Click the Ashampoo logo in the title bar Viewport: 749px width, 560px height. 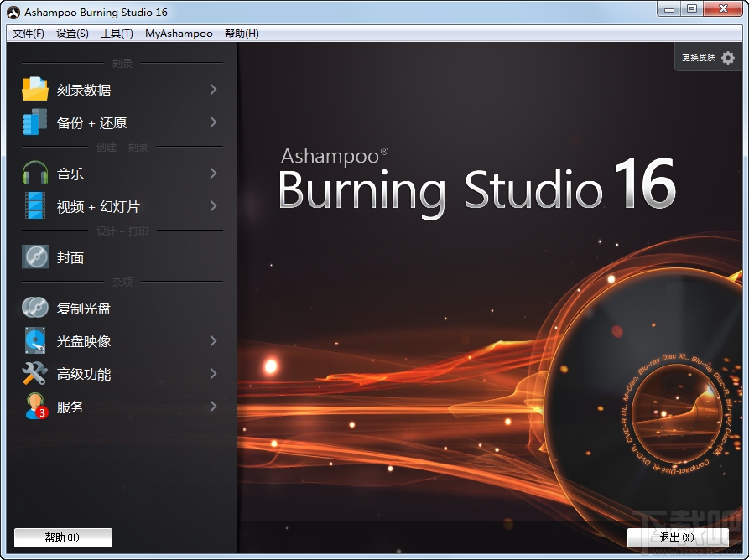[x=13, y=13]
